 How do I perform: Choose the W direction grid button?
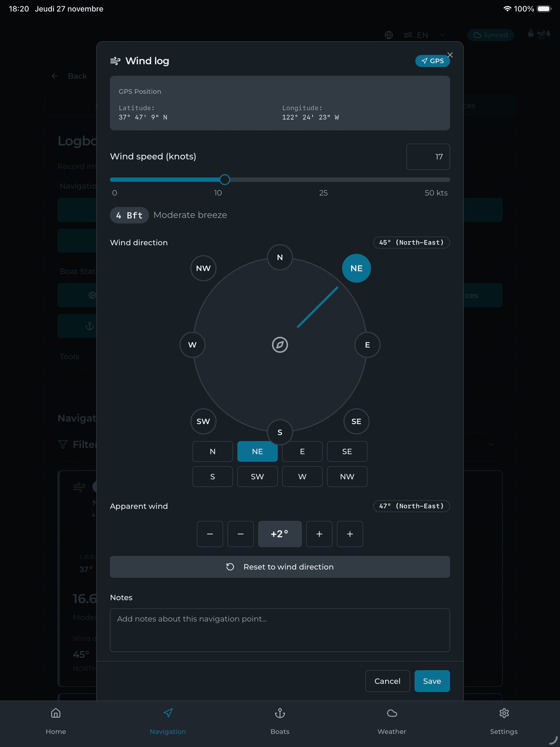tap(302, 477)
